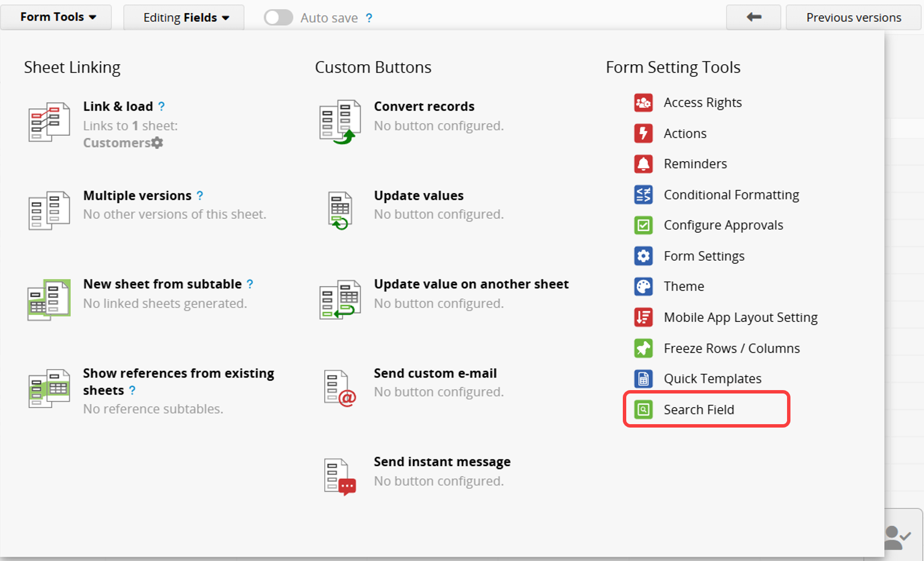Image resolution: width=924 pixels, height=561 pixels.
Task: Click the Send custom e-mail icon
Action: tap(340, 388)
